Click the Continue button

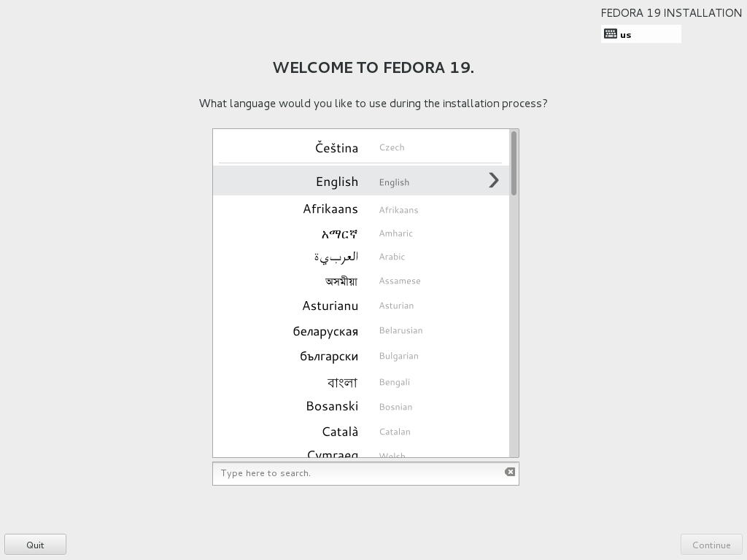711,545
